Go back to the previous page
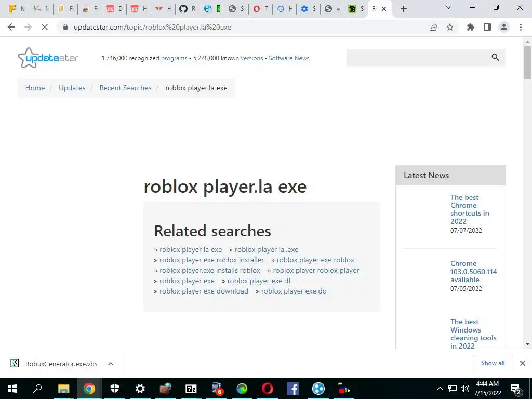 click(x=11, y=27)
